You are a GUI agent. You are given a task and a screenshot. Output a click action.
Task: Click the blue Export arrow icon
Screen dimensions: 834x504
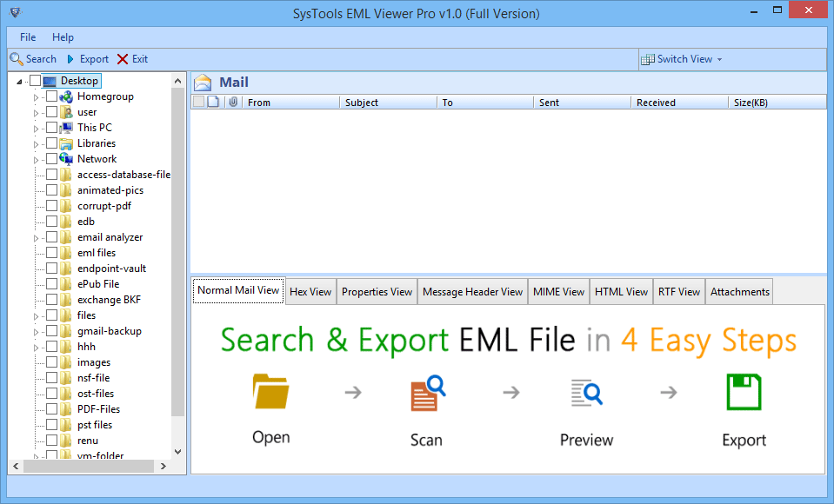pos(70,59)
